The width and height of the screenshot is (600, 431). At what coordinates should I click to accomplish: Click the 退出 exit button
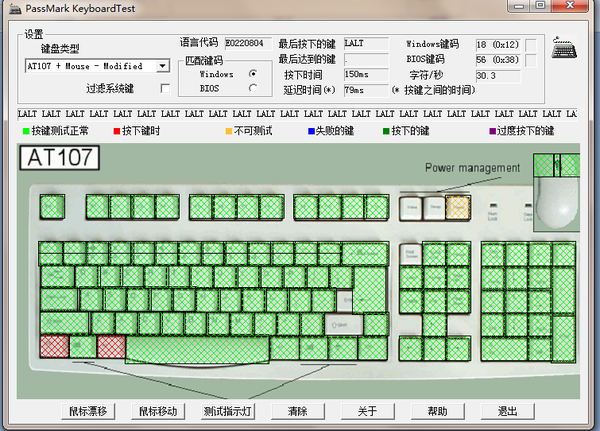point(507,411)
